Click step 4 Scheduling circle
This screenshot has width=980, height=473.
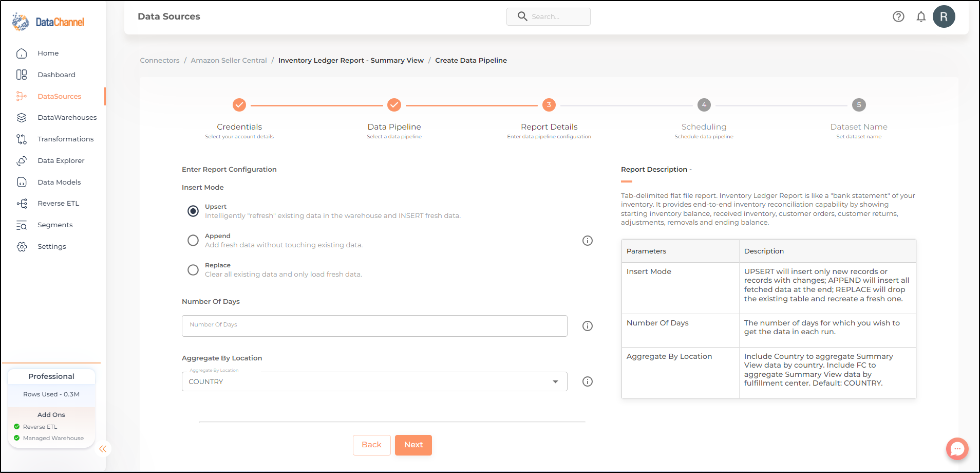704,105
